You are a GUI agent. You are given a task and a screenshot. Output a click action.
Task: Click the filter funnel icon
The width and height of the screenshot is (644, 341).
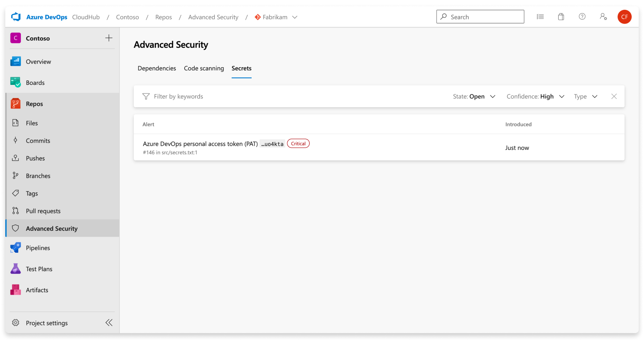(x=146, y=96)
